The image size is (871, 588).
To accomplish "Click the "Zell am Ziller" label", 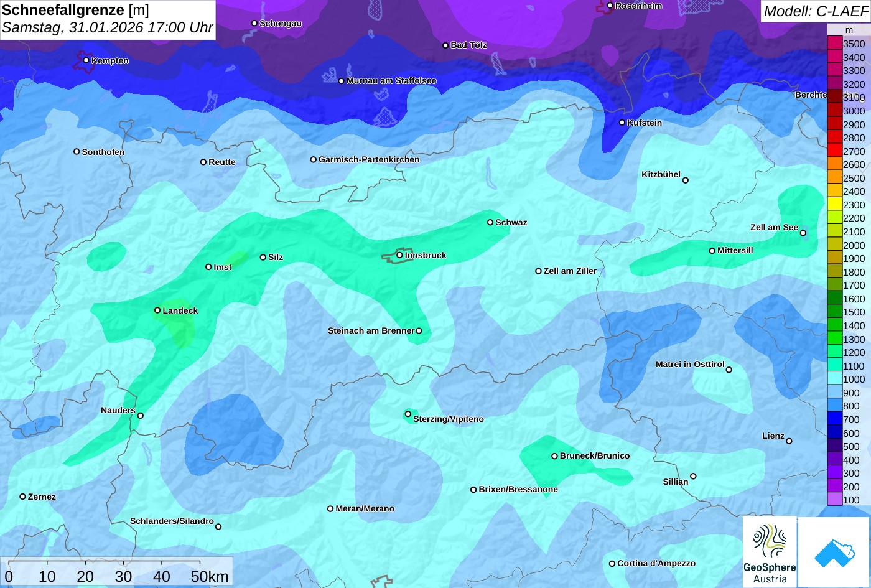I will (570, 271).
